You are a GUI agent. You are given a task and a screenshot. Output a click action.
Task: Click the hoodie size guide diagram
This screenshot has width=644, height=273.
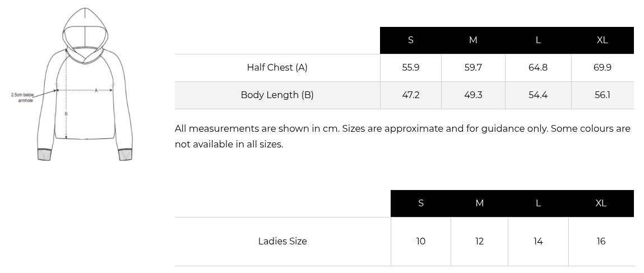[84, 85]
